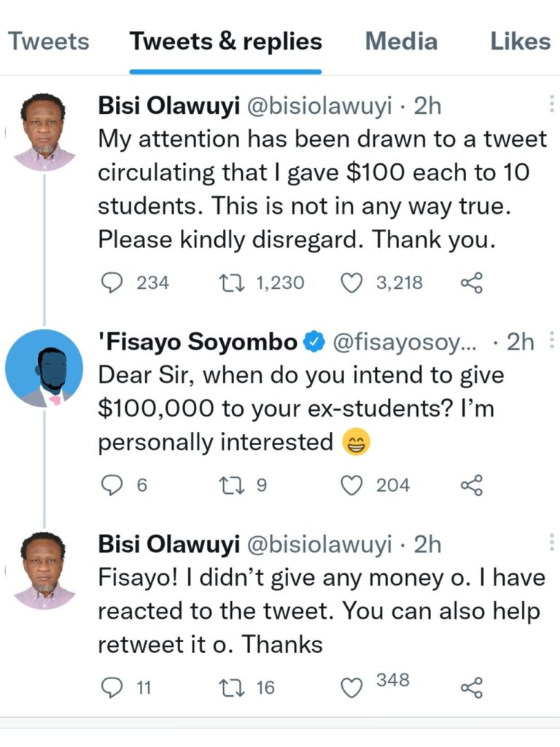560x747 pixels.
Task: Open the Media tab
Action: point(400,41)
